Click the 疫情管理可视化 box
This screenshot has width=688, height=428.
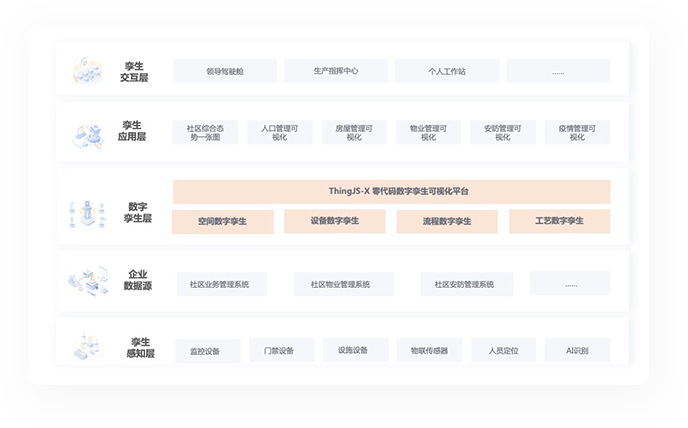click(x=577, y=132)
